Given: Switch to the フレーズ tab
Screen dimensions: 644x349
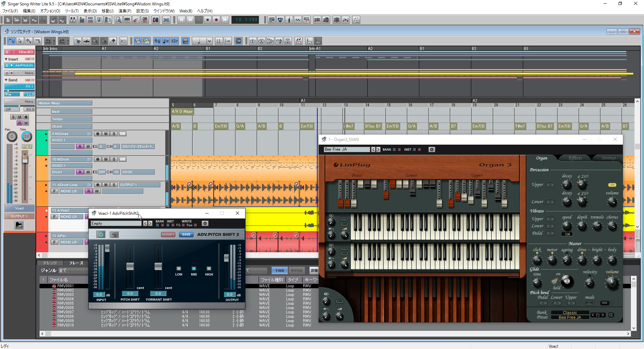Looking at the screenshot, I should tap(76, 263).
